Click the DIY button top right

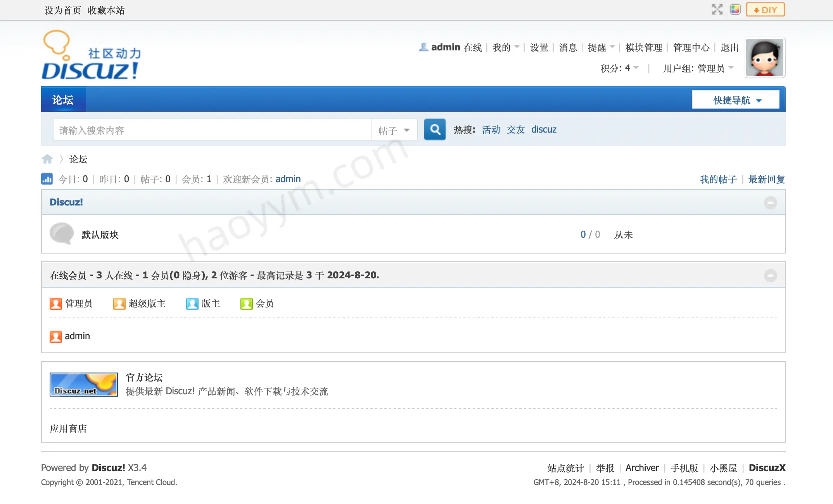[x=765, y=9]
